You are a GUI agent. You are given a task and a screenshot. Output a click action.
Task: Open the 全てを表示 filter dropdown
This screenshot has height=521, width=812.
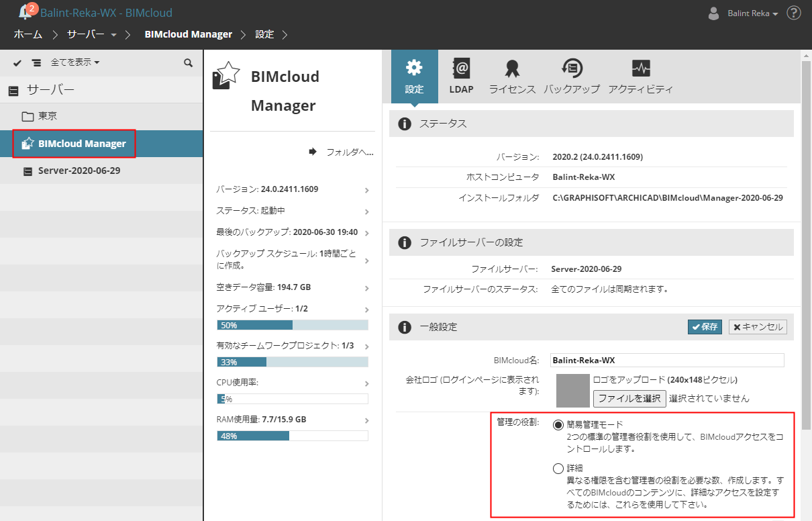point(75,62)
